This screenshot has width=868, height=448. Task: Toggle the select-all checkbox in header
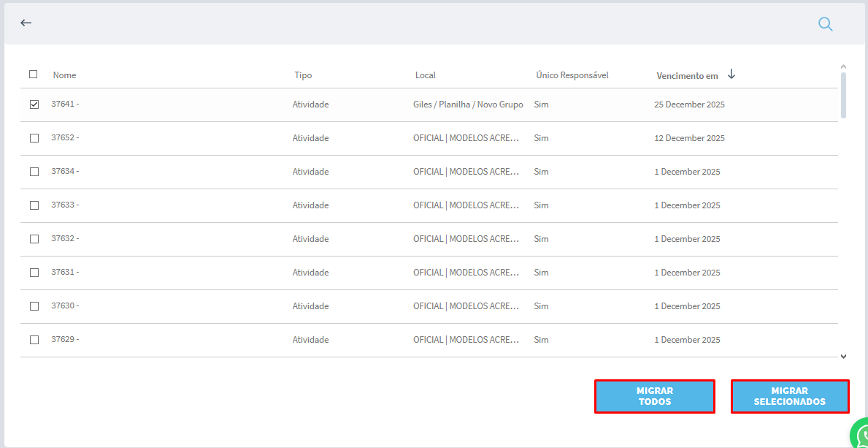34,74
